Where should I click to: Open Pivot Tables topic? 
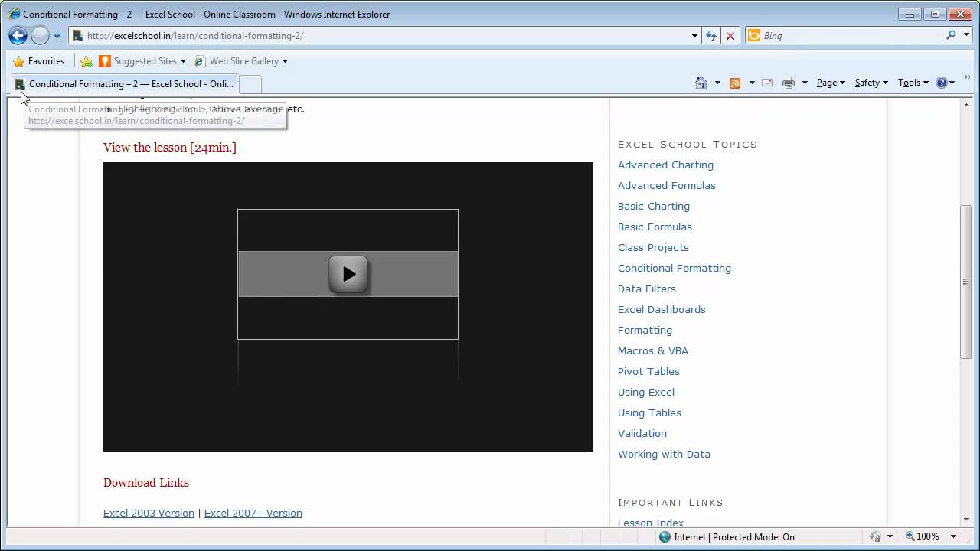click(x=648, y=371)
